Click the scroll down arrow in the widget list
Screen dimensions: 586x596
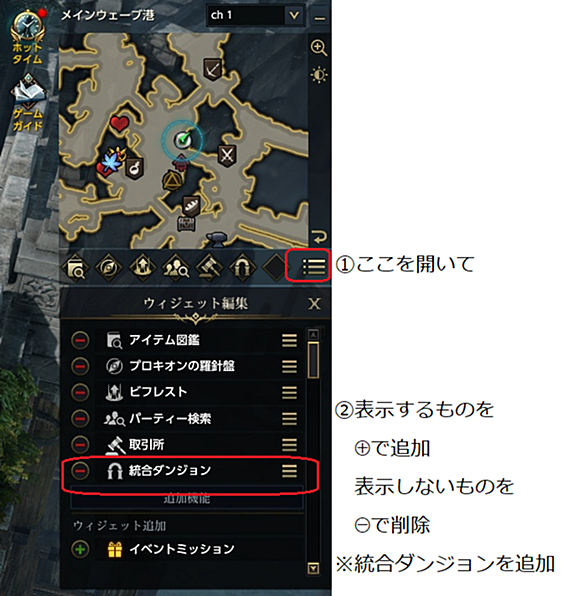(x=313, y=569)
